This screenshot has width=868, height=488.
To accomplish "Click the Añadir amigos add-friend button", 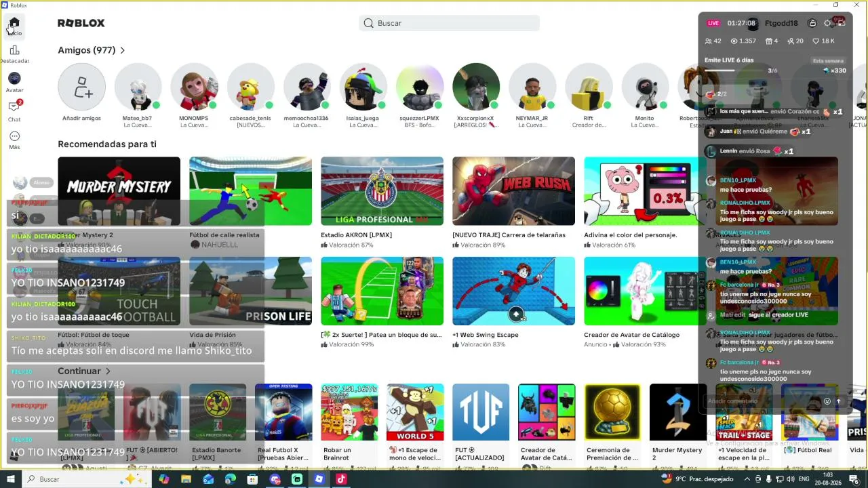I will pos(81,87).
